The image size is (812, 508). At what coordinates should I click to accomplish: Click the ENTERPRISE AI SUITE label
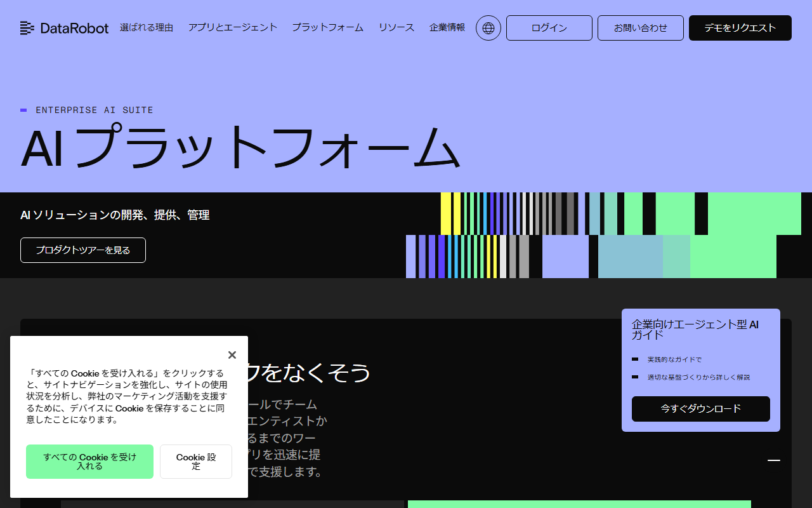pyautogui.click(x=94, y=110)
